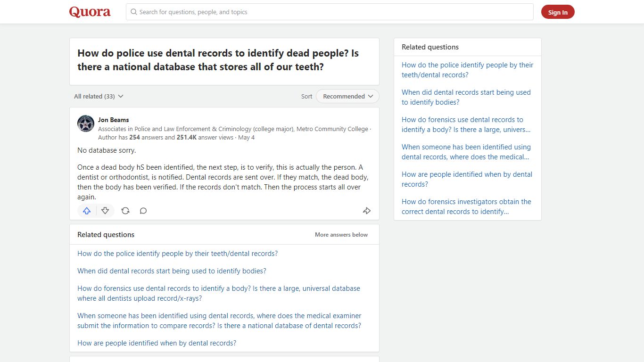Image resolution: width=644 pixels, height=362 pixels.
Task: Downvote Jon Beams' answer
Action: 105,211
